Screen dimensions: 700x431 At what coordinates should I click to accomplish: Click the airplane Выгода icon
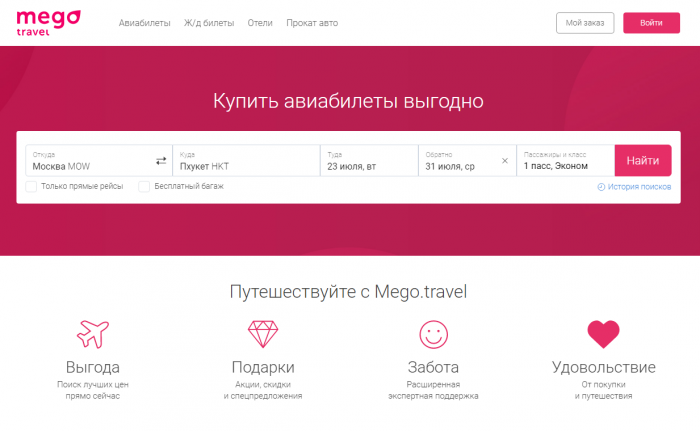(93, 334)
